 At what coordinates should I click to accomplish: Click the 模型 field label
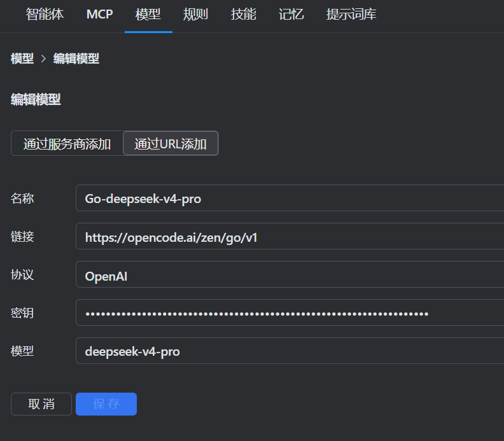click(x=22, y=351)
